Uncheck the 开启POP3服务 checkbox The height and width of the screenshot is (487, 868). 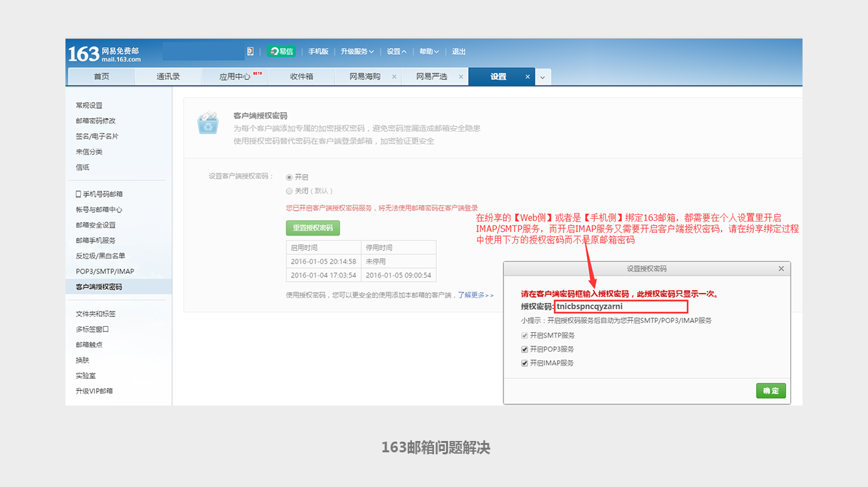[x=525, y=349]
